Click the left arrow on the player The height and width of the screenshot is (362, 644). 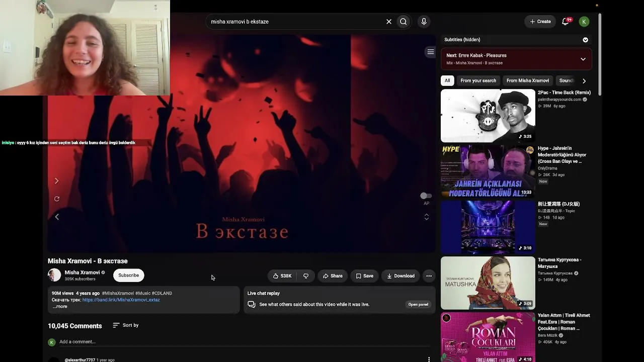pyautogui.click(x=57, y=217)
